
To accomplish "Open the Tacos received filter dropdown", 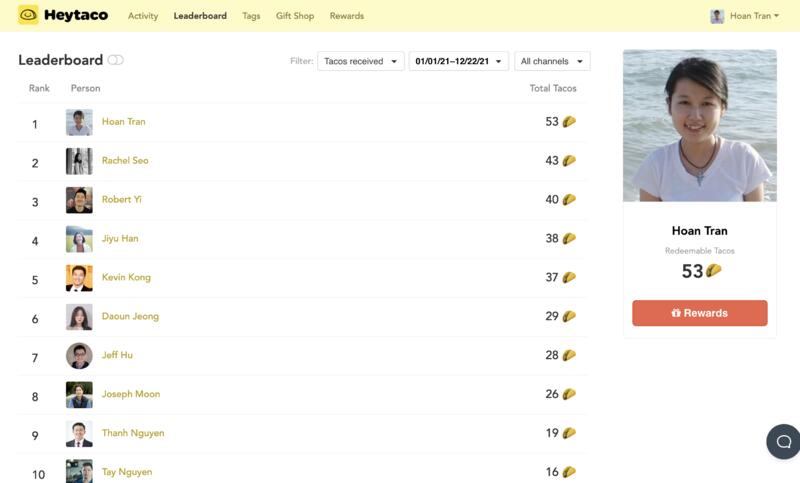I will (360, 61).
